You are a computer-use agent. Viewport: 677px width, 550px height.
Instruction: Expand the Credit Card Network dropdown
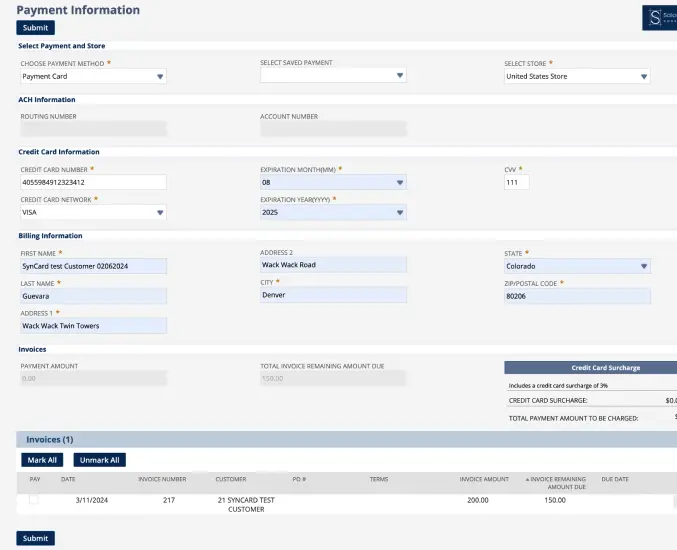tap(93, 212)
